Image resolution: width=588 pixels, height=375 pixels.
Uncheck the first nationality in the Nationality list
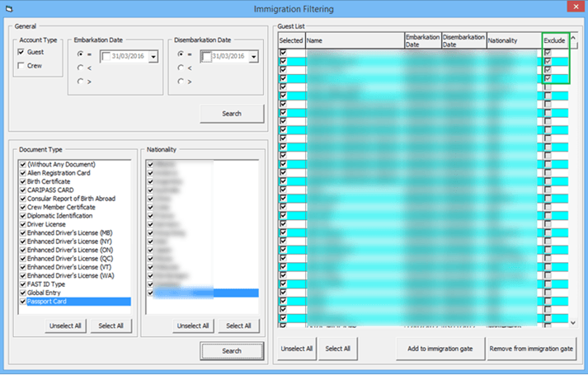coord(150,165)
